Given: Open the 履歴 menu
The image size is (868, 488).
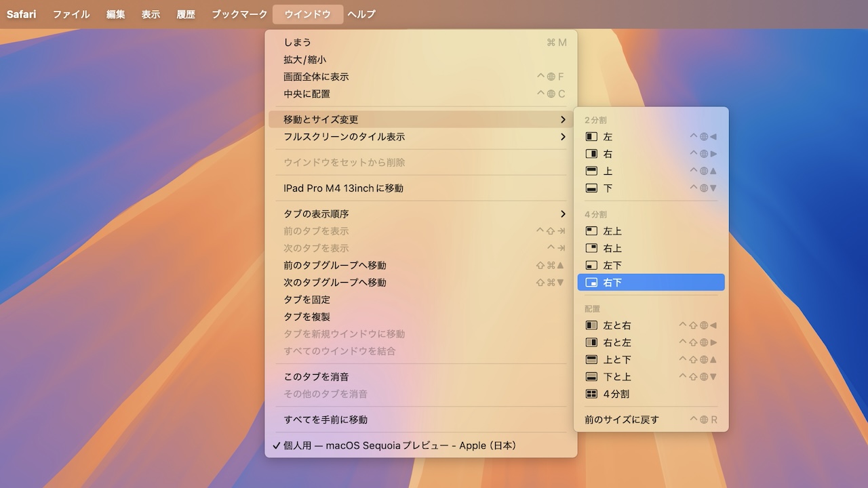Looking at the screenshot, I should click(x=186, y=14).
